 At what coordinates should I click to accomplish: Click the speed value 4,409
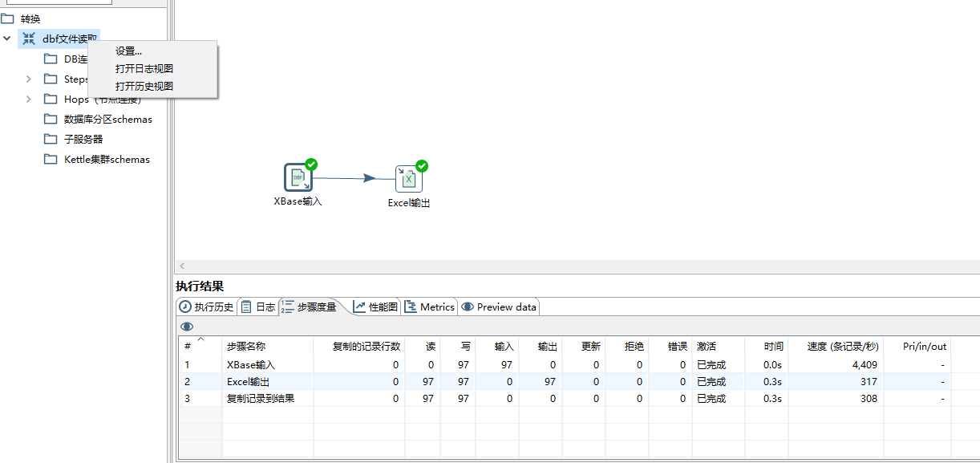point(864,364)
